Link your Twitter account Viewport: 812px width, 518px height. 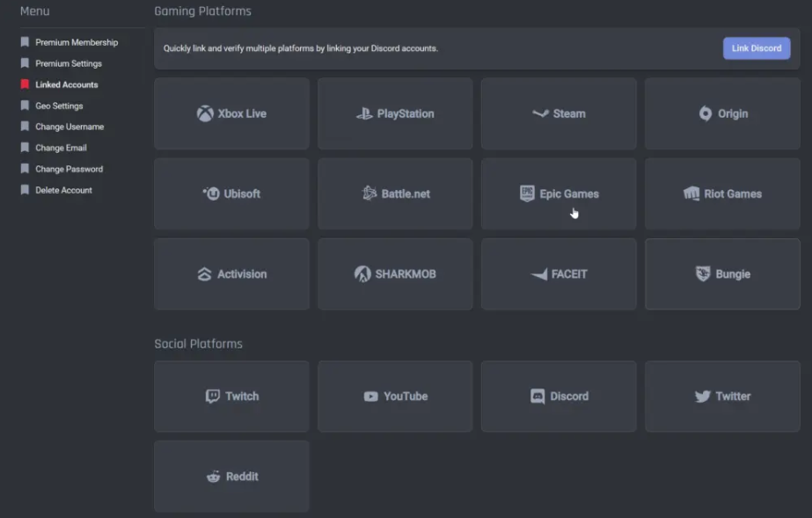pos(722,397)
